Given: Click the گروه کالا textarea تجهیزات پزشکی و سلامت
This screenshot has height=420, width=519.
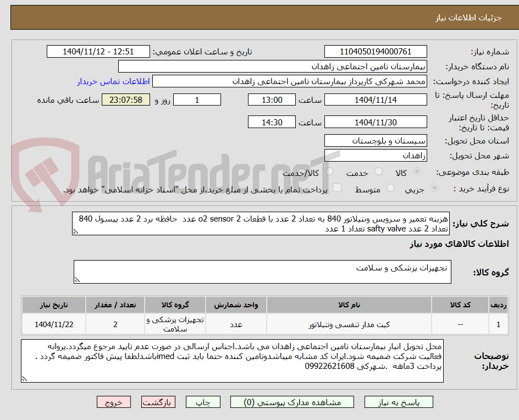Looking at the screenshot, I should (262, 272).
